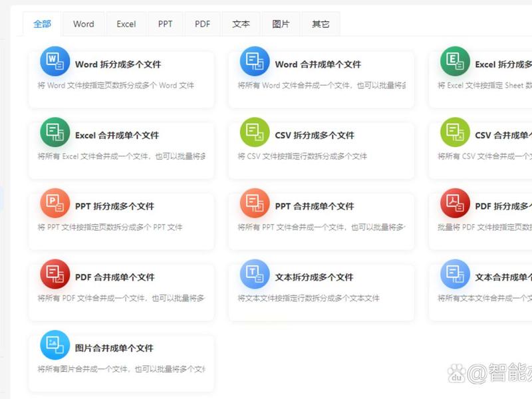
Task: Open Word 拆分成多个文件 title
Action: (x=118, y=65)
